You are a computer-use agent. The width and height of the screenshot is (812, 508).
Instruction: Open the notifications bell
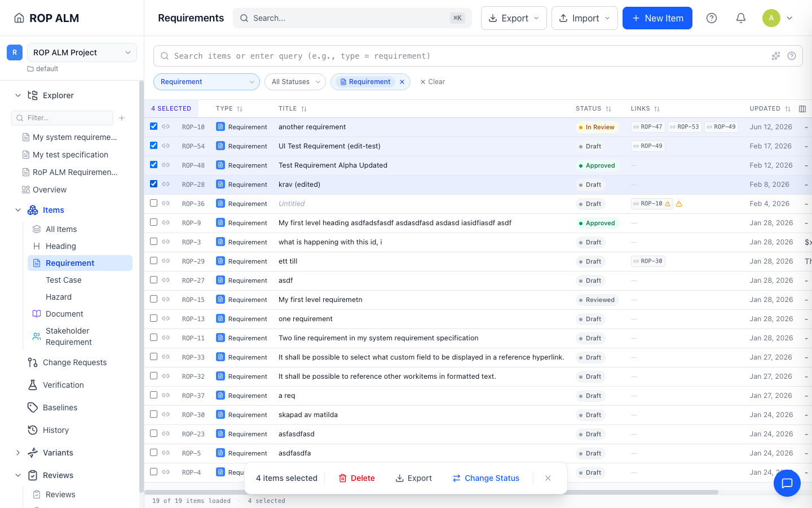pyautogui.click(x=741, y=18)
